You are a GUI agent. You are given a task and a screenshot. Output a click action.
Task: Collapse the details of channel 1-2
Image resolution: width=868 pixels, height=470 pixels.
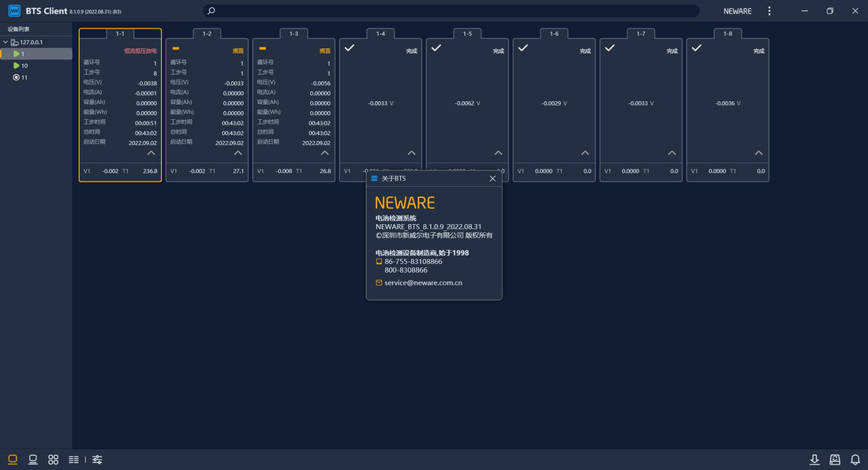(x=238, y=153)
